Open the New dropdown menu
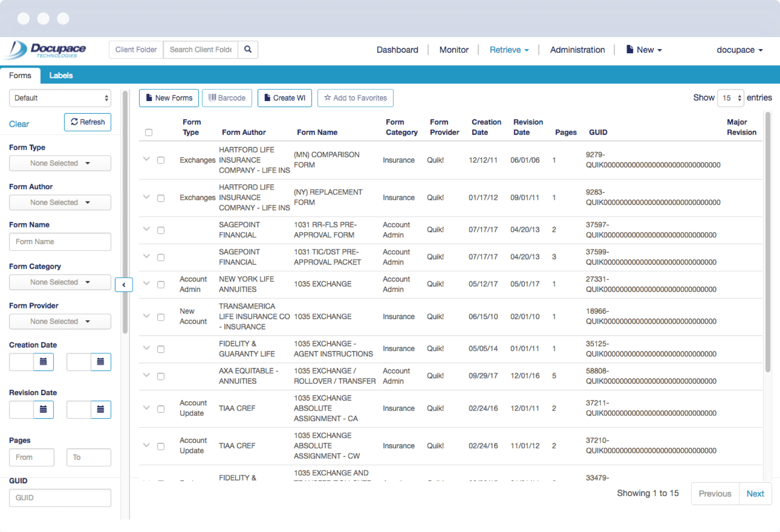Image resolution: width=780 pixels, height=532 pixels. pos(644,50)
